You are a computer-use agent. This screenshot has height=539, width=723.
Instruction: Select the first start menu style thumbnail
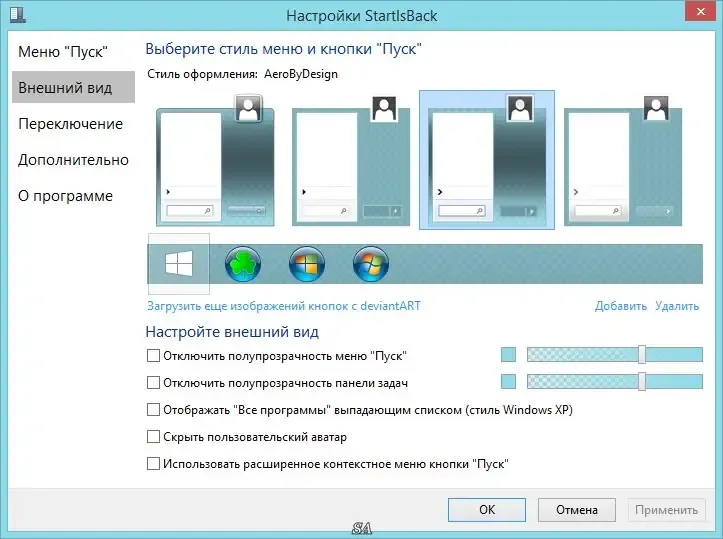tap(215, 160)
